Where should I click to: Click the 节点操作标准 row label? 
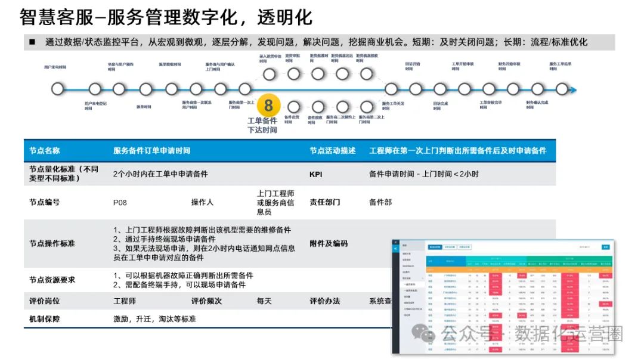[52, 243]
